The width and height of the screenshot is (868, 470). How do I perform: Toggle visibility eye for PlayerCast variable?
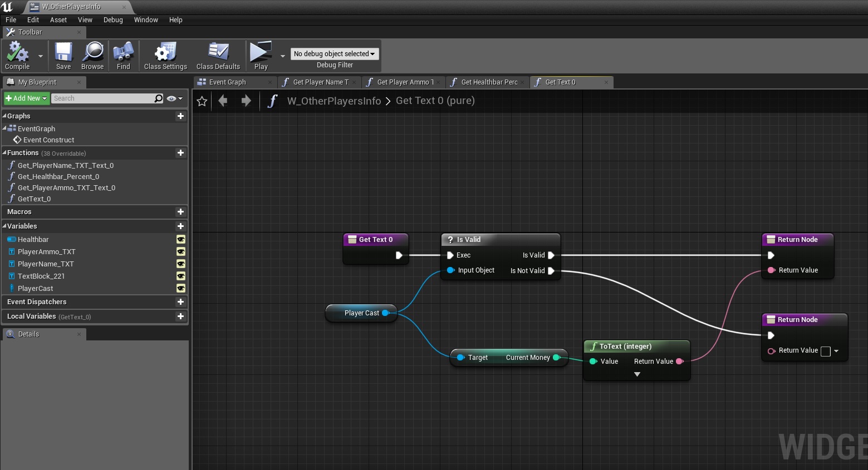(x=180, y=288)
